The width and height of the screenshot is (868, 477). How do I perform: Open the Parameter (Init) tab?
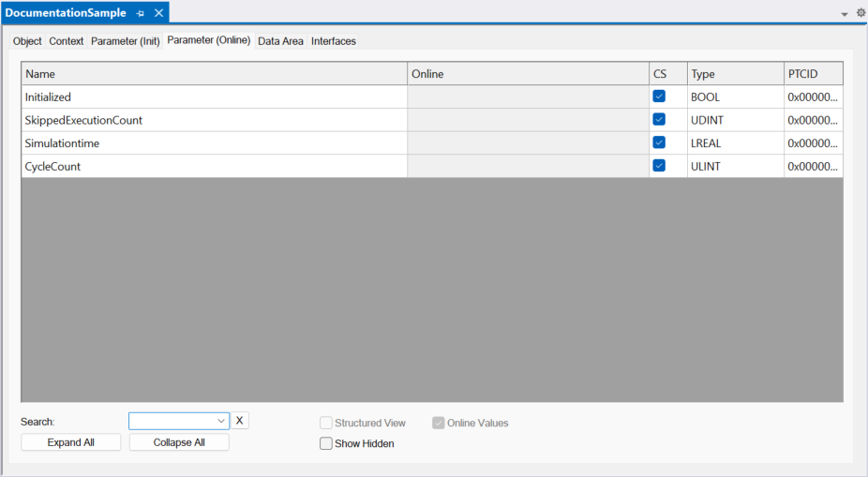click(125, 41)
